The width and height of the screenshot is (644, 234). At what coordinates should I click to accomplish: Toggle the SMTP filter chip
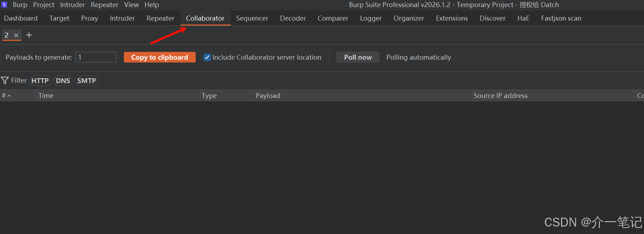tap(86, 81)
